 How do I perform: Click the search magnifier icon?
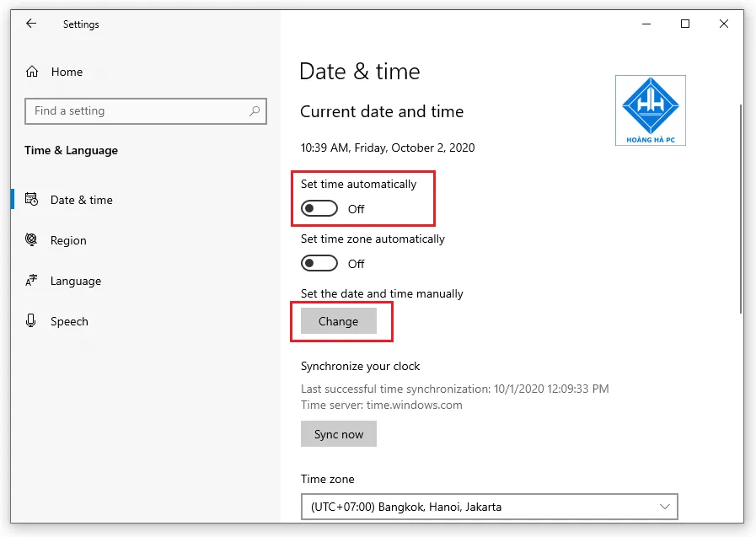(x=255, y=111)
